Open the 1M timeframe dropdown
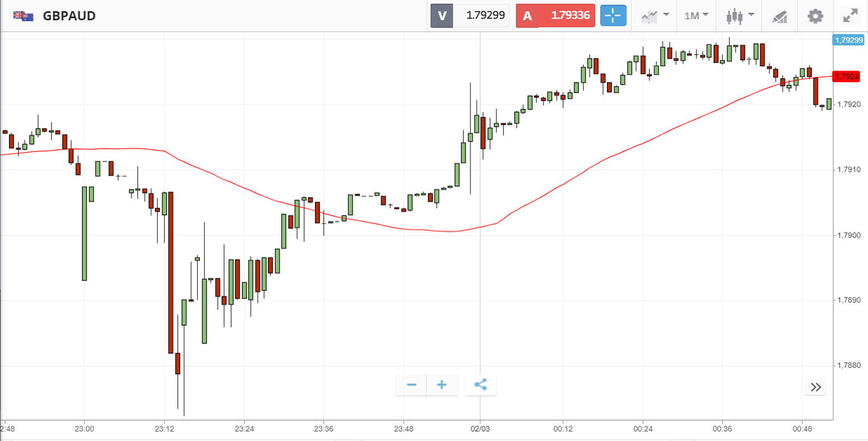Viewport: 868px width, 441px height. (696, 16)
